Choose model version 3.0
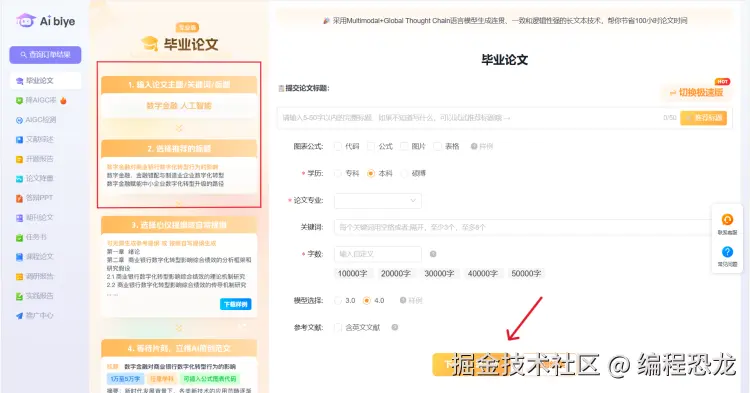This screenshot has height=393, width=751. point(338,301)
